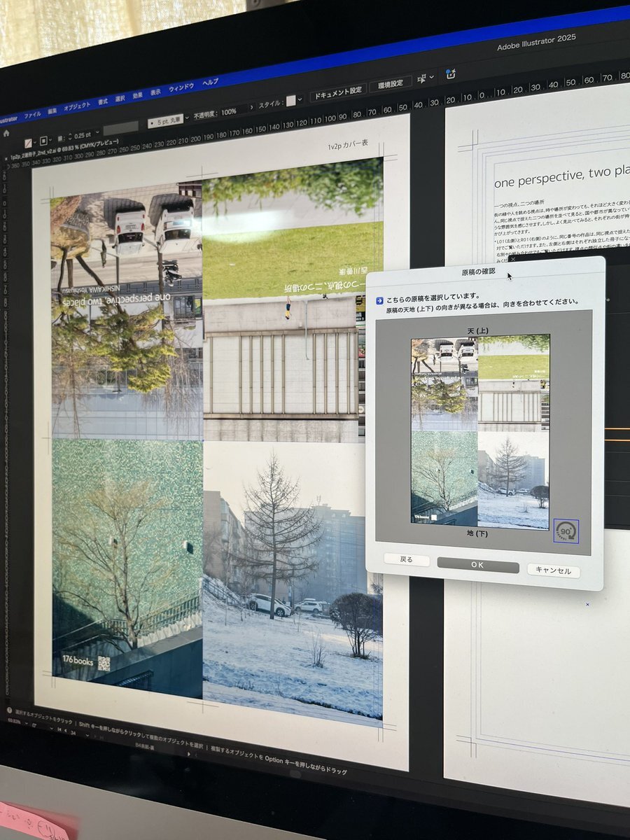630x840 pixels.
Task: Click the 'one perspective, two pla' heading text
Action: (x=562, y=177)
